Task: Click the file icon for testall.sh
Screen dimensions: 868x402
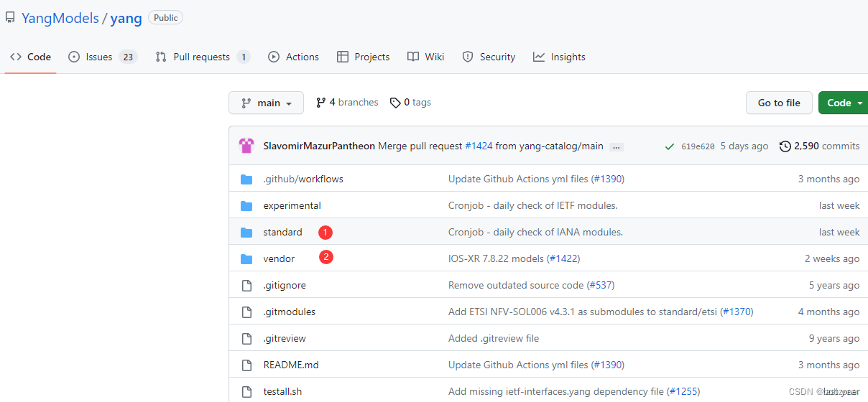Action: tap(247, 391)
